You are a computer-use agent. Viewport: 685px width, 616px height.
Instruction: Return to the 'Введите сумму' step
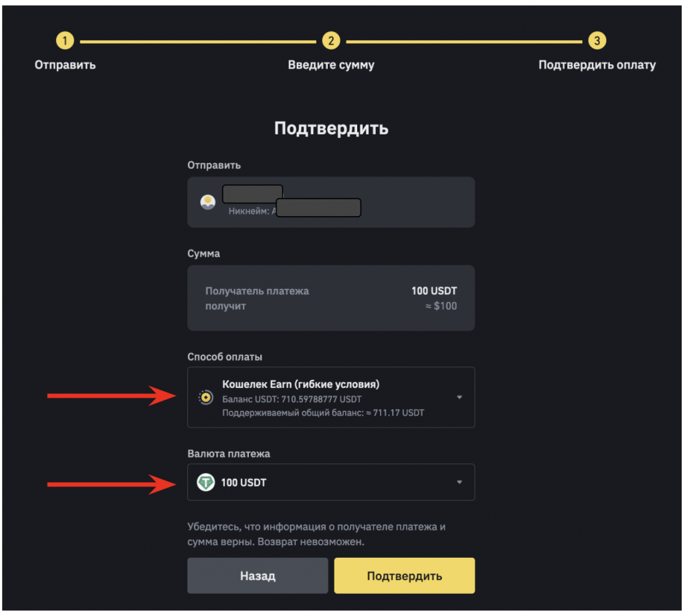click(x=331, y=66)
